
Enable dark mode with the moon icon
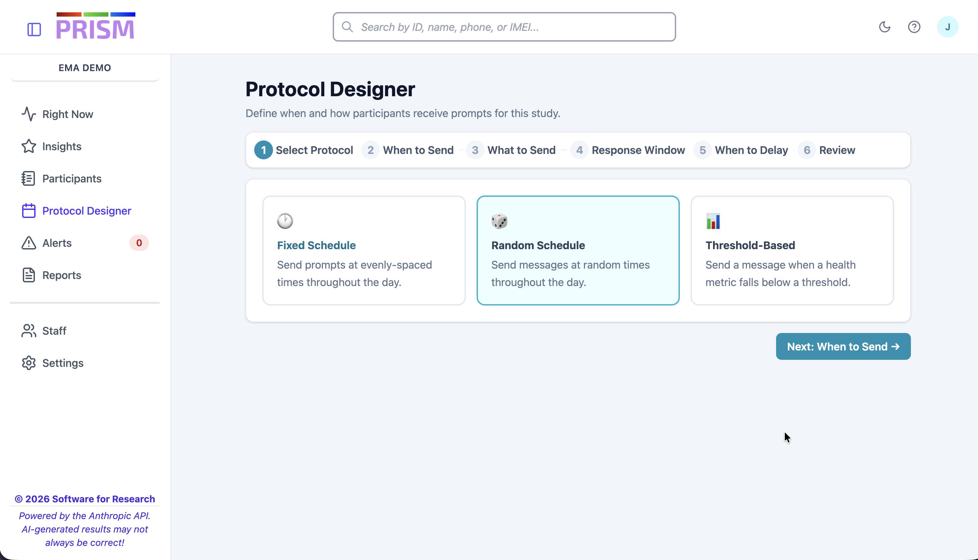885,26
